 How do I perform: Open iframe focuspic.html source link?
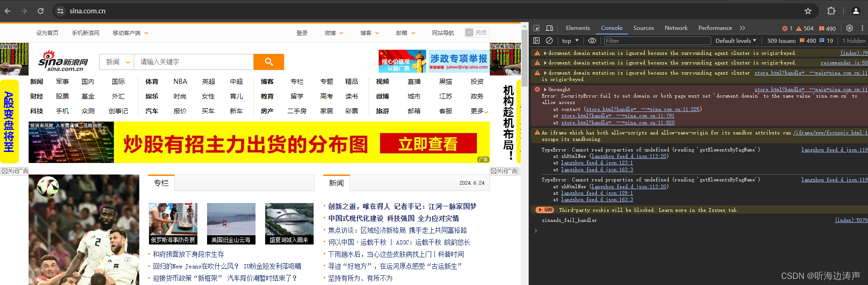(x=830, y=133)
